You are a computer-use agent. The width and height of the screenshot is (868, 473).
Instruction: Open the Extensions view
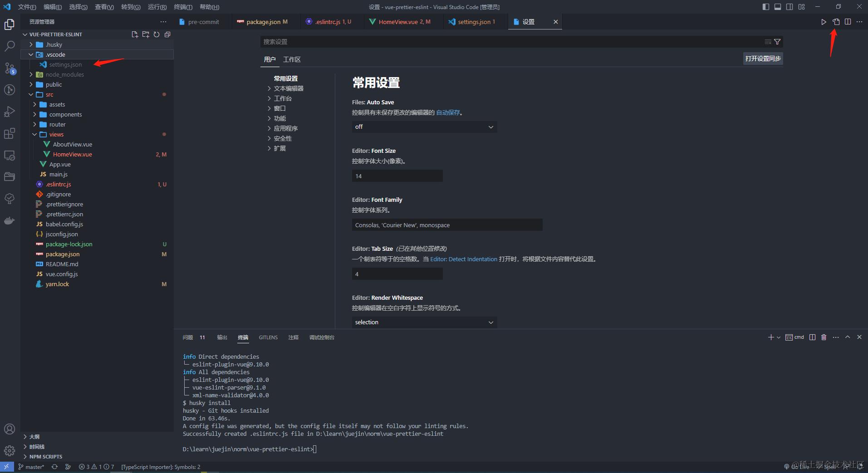click(x=10, y=133)
